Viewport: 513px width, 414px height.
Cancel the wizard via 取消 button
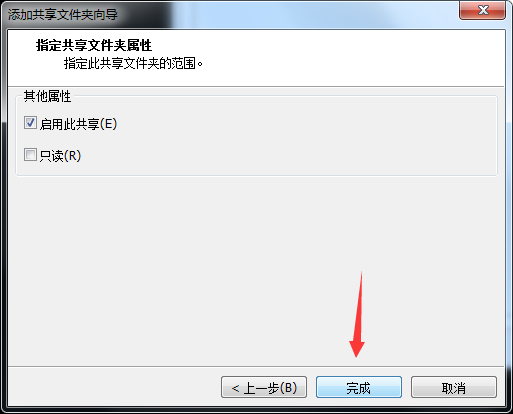pos(454,387)
